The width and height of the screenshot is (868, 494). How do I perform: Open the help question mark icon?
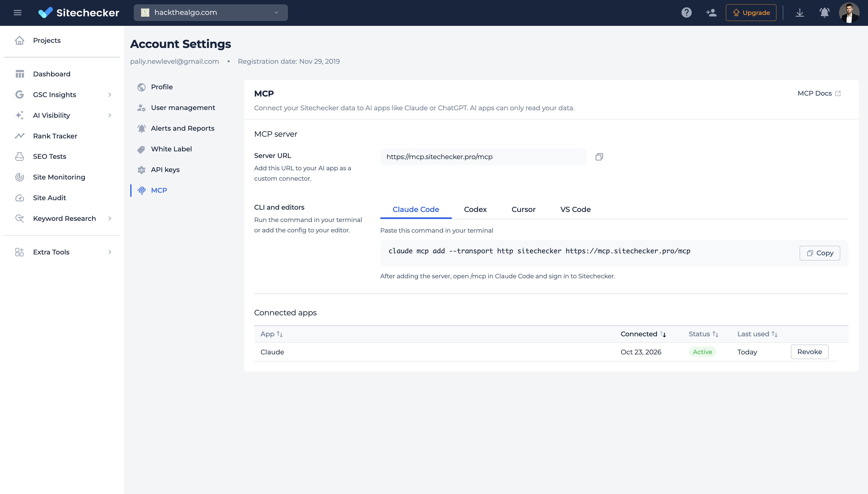686,13
